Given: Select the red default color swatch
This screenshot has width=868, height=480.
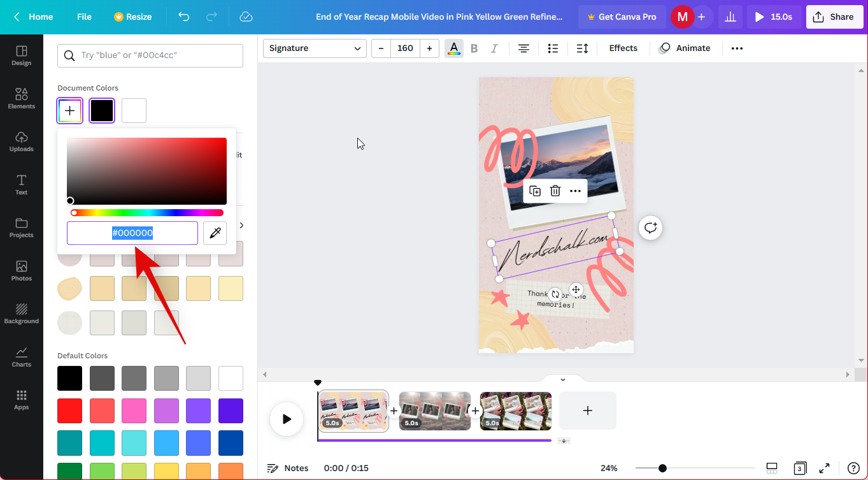Looking at the screenshot, I should click(69, 411).
